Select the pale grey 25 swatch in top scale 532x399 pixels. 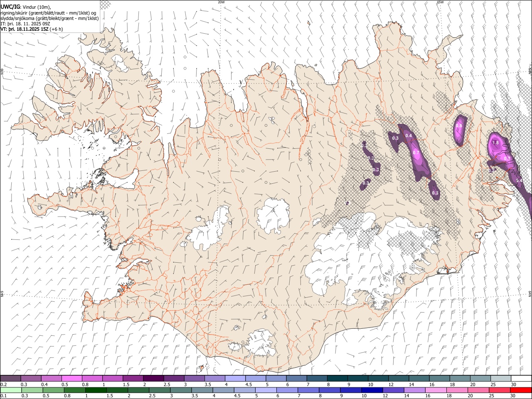500,378
